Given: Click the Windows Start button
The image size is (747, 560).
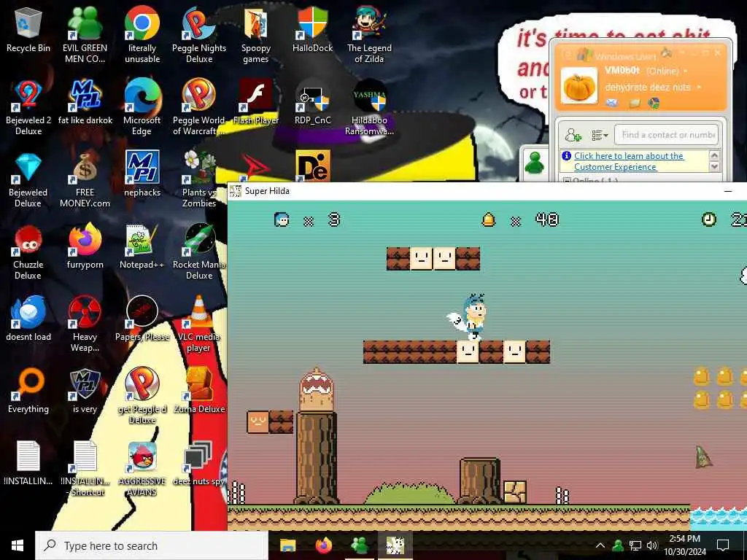Looking at the screenshot, I should coord(18,545).
